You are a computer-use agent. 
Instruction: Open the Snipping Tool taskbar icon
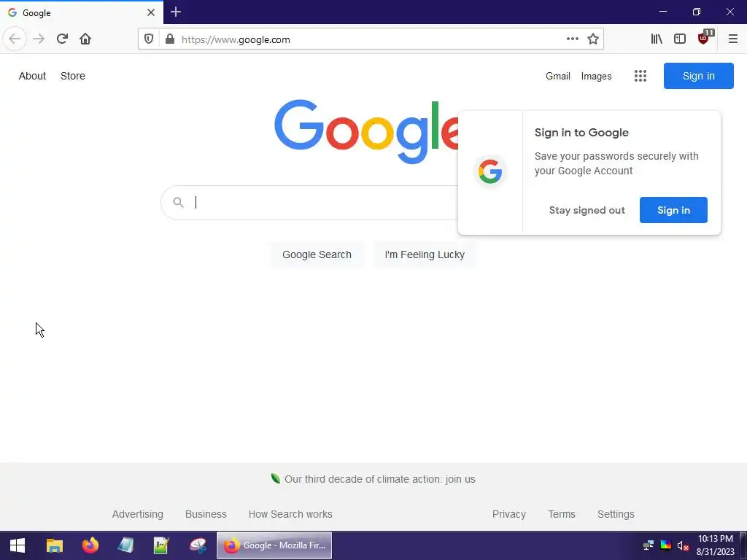[198, 545]
